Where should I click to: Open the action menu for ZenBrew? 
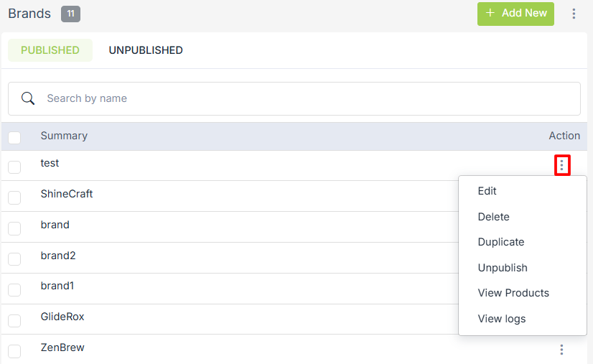click(561, 350)
